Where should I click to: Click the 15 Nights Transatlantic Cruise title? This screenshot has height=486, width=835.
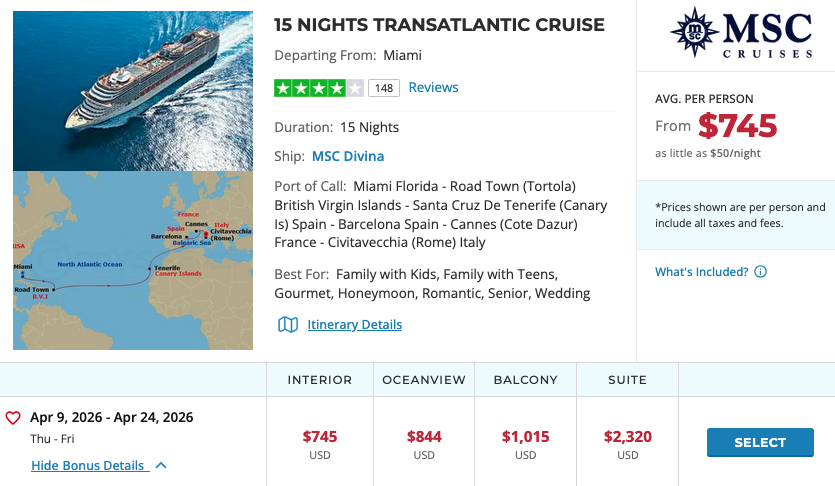439,25
